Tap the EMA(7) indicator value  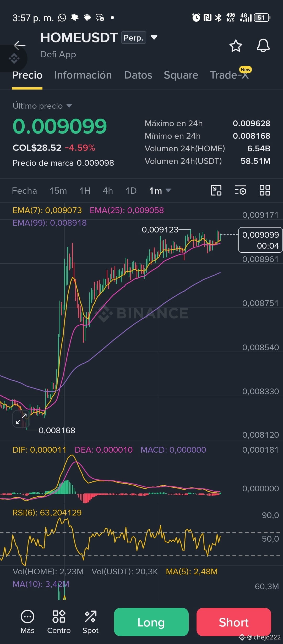pyautogui.click(x=47, y=210)
